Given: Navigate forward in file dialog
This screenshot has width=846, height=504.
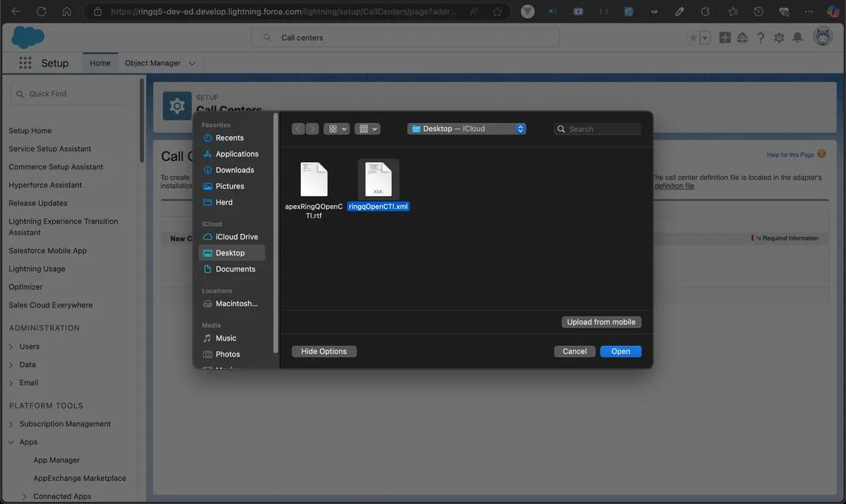Looking at the screenshot, I should pos(312,129).
